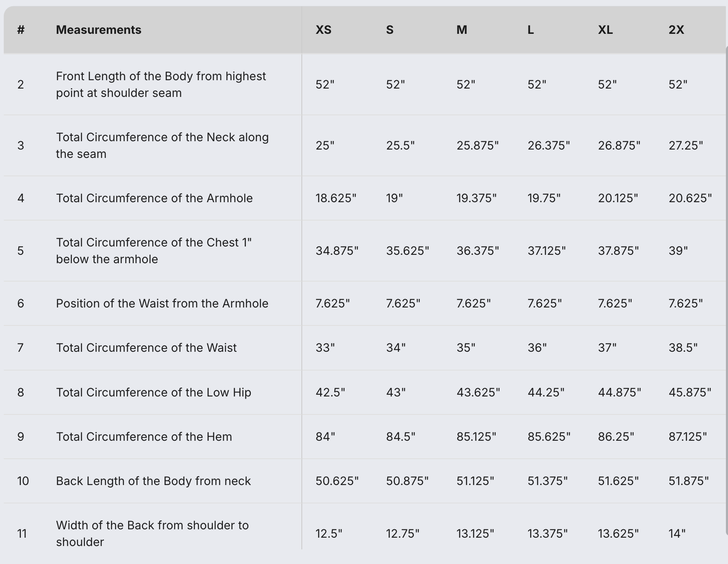Click the vertical scrollbar at right edge
The width and height of the screenshot is (728, 564).
coord(726,251)
